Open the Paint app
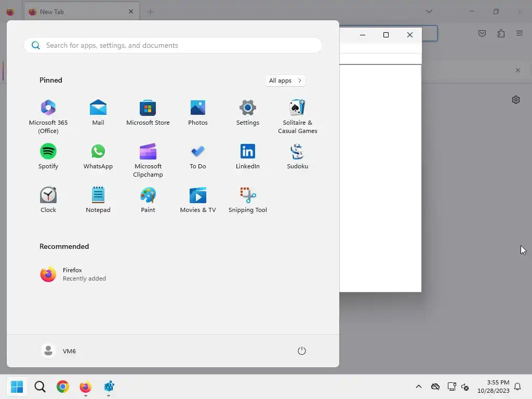 tap(148, 200)
